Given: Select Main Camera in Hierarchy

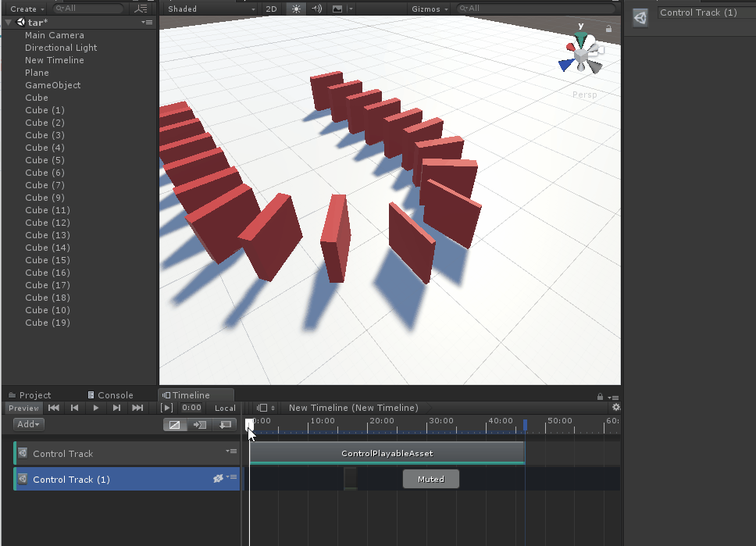Looking at the screenshot, I should pos(55,35).
